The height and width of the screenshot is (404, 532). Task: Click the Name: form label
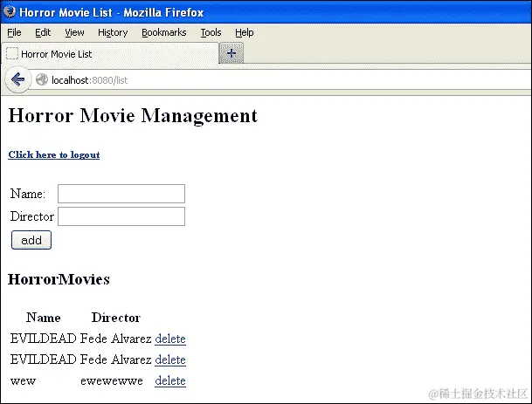tap(28, 194)
